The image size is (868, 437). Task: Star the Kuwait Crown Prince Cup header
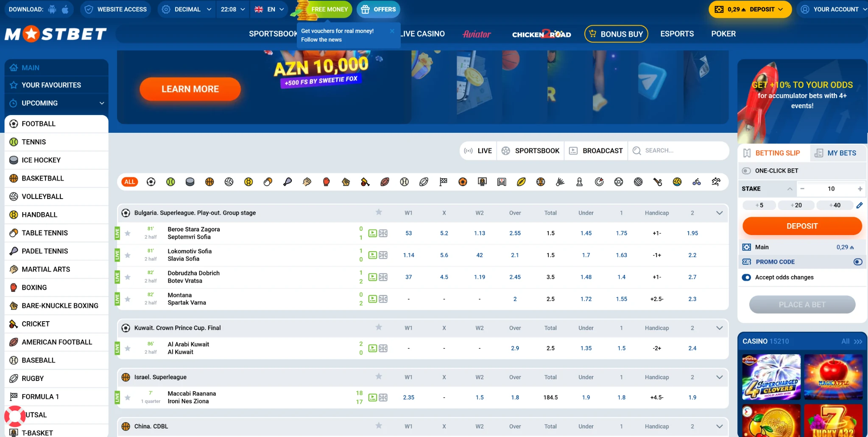tap(379, 327)
